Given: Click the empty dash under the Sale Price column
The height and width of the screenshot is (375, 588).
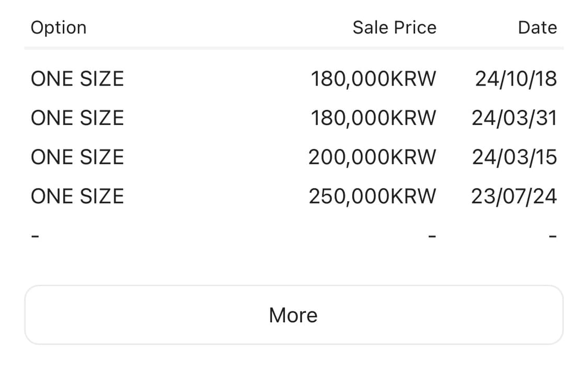Looking at the screenshot, I should coord(432,236).
